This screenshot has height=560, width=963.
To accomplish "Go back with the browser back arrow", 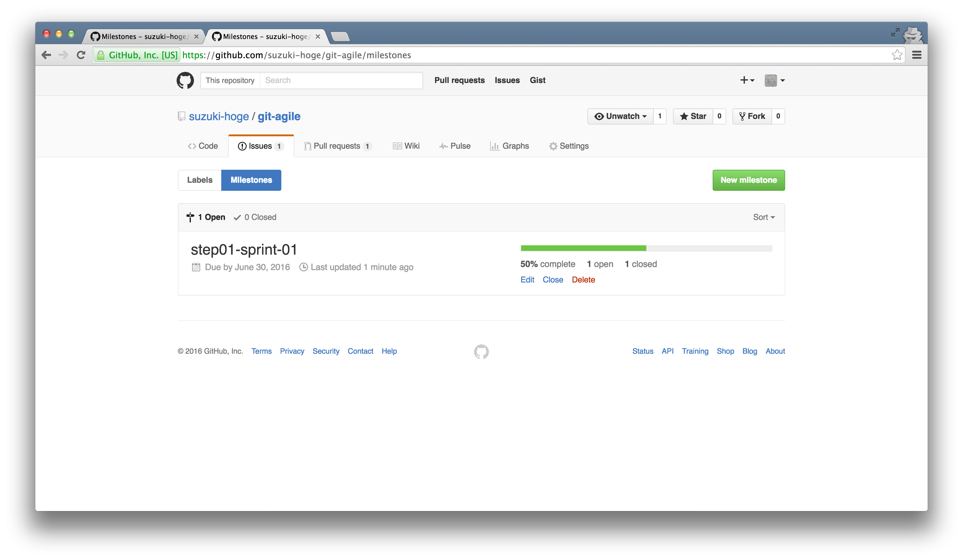I will tap(46, 55).
